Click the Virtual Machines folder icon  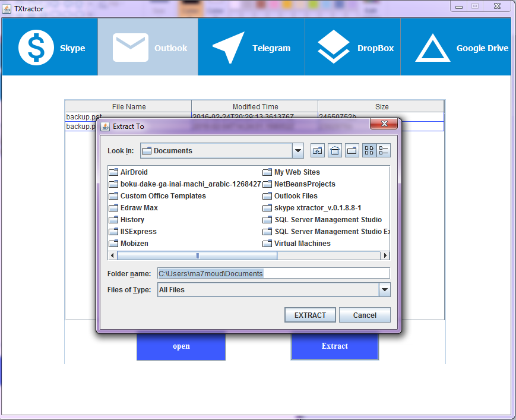267,243
